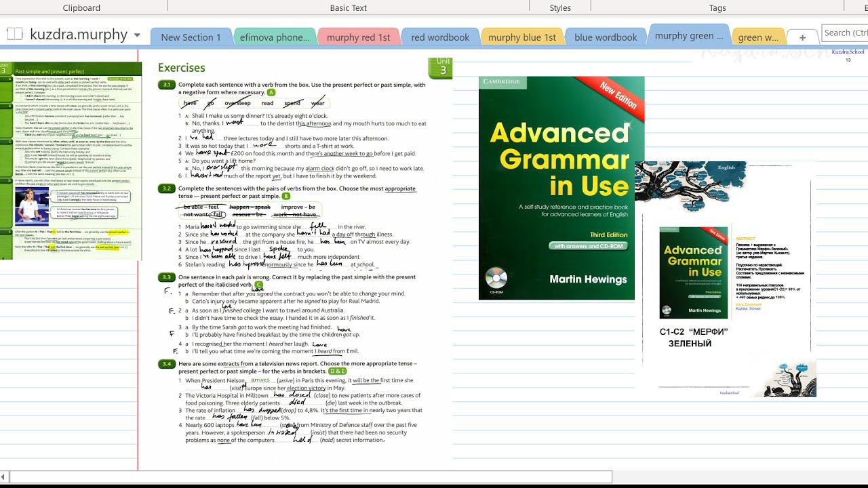Add a new section with the plus button
This screenshot has width=868, height=488.
(x=802, y=37)
